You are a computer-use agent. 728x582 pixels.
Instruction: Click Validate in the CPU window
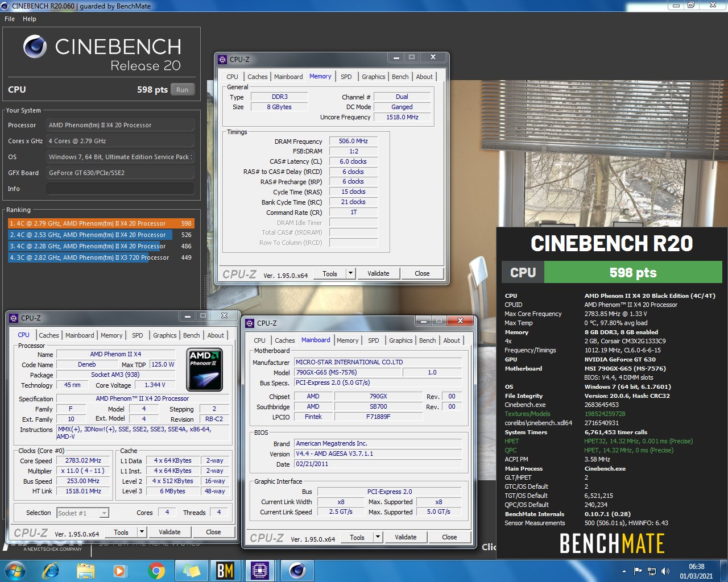169,532
